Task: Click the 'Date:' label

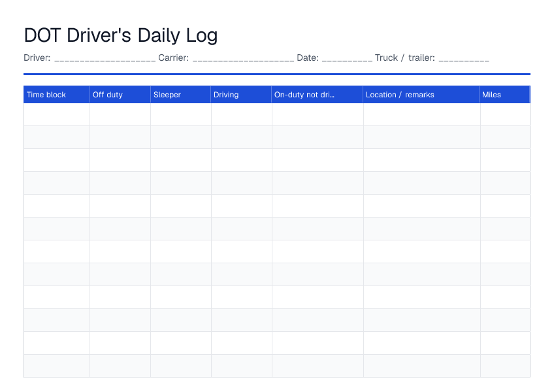Action: pos(308,58)
